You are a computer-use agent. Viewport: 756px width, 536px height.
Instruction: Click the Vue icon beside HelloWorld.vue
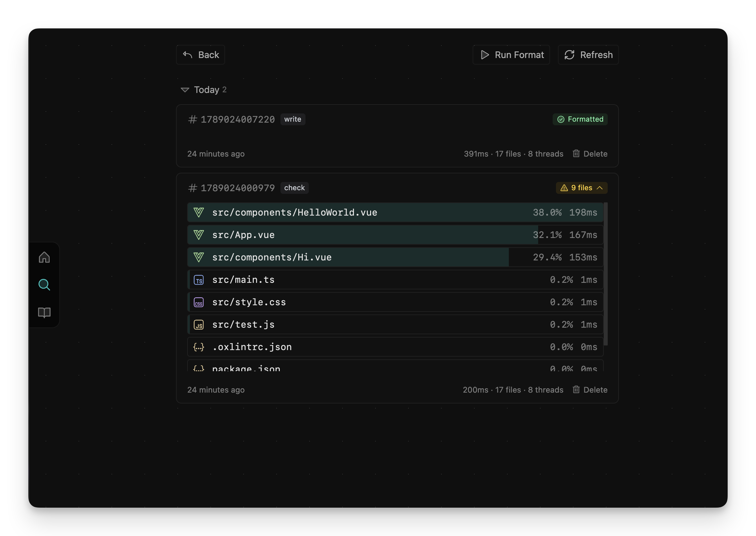[x=199, y=212]
